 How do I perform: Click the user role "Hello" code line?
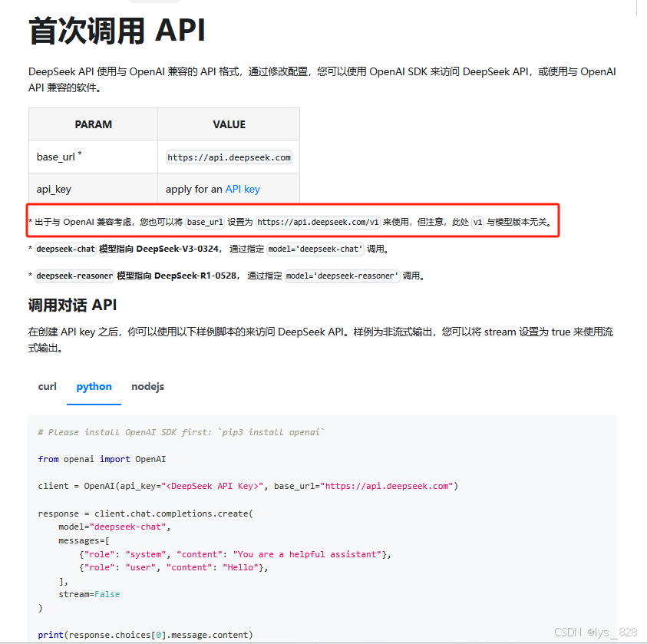173,568
